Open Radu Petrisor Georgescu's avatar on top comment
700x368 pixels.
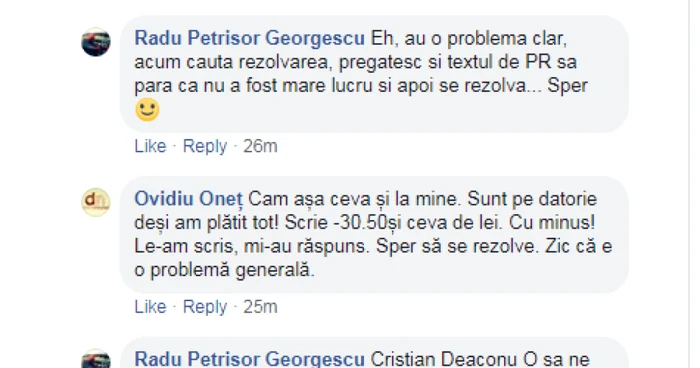click(96, 42)
